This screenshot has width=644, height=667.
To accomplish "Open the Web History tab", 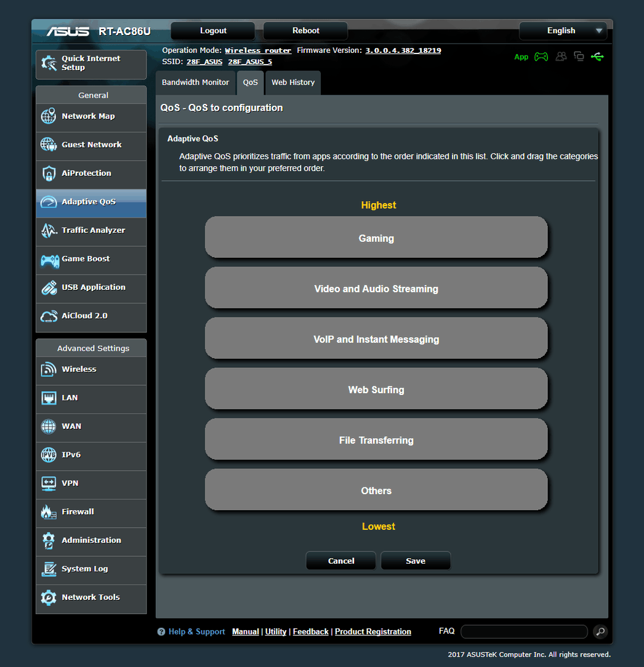I will coord(293,82).
